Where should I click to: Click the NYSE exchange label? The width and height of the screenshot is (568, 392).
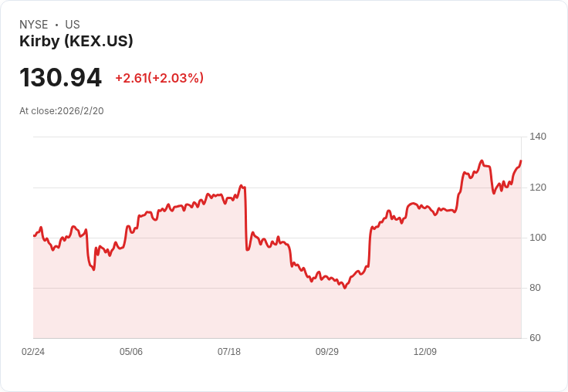[x=34, y=25]
